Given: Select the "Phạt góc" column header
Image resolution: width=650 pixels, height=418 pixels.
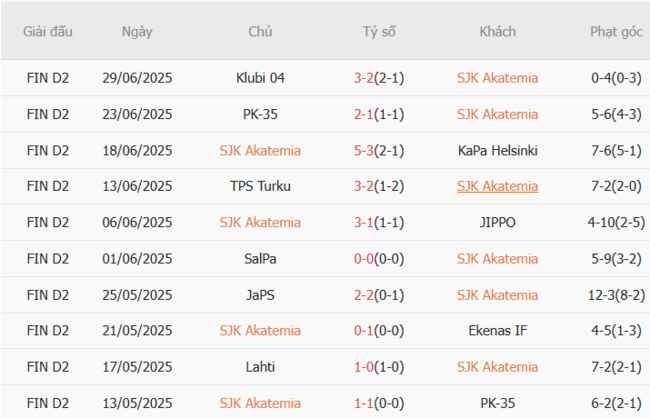Looking at the screenshot, I should pos(616,31).
